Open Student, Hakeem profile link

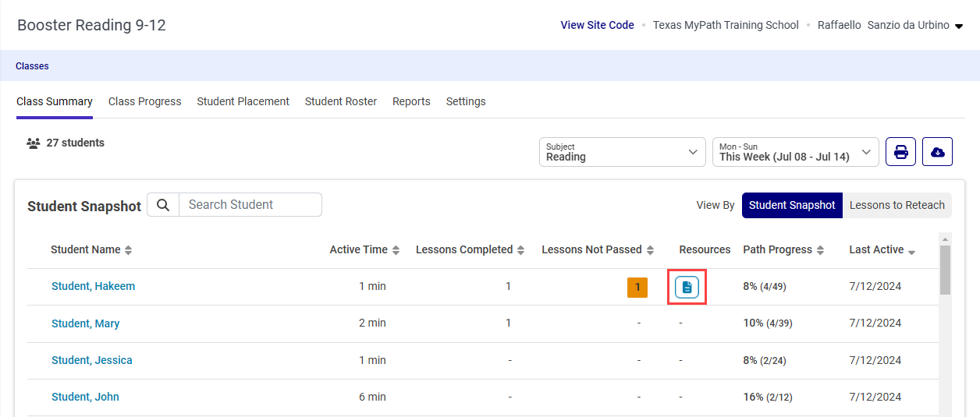(93, 286)
